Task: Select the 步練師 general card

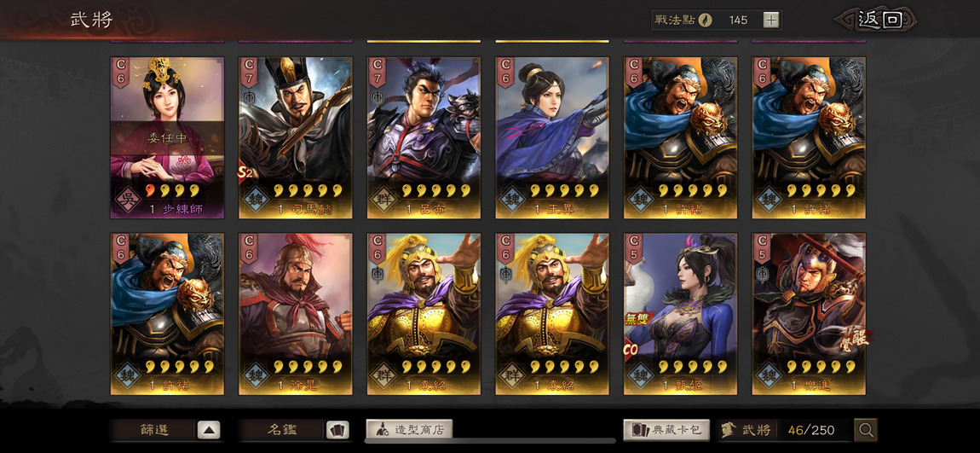Action: (168, 137)
